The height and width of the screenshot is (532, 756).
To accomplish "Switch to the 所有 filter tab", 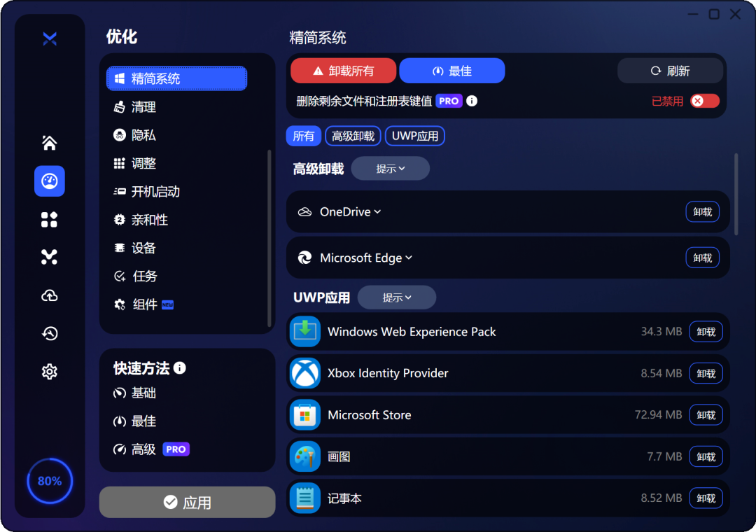I will 303,136.
